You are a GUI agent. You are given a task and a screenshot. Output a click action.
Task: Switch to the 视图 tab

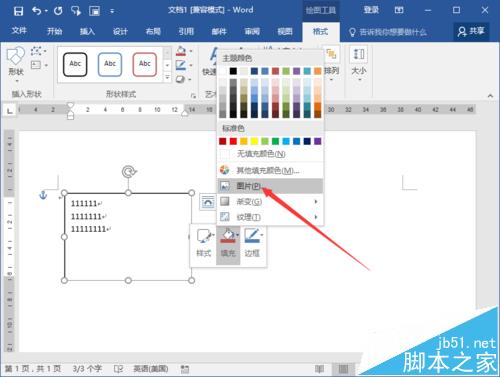click(285, 31)
